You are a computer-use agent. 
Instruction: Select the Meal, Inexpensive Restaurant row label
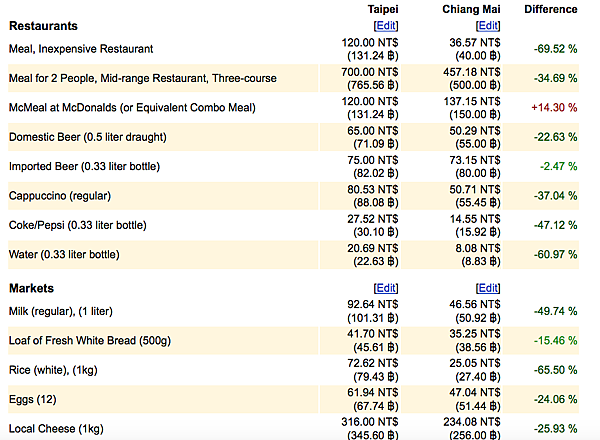(82, 48)
